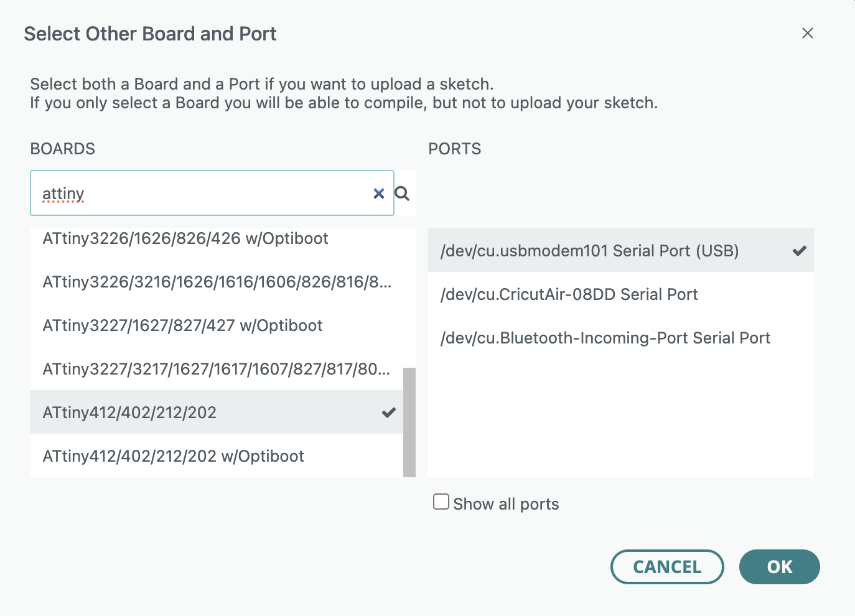The height and width of the screenshot is (616, 855).
Task: Select /dev/cu.usbmodem101 Serial Port (USB)
Action: (589, 251)
